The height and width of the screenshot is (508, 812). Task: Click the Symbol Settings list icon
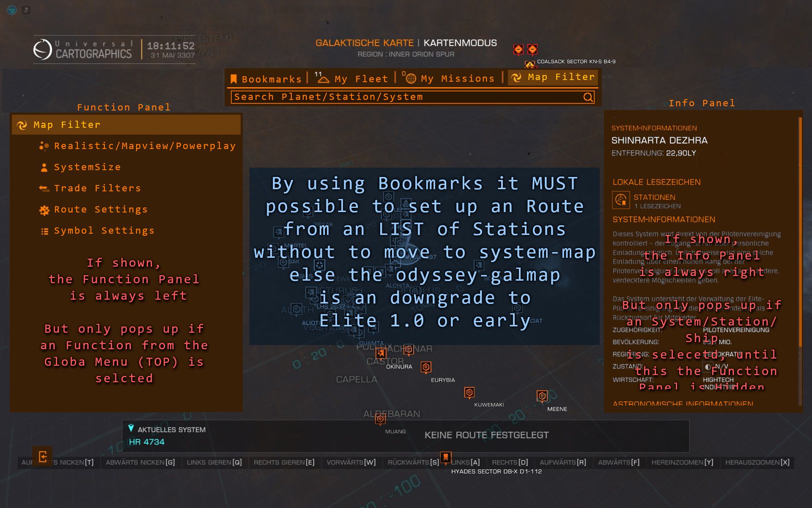(44, 232)
